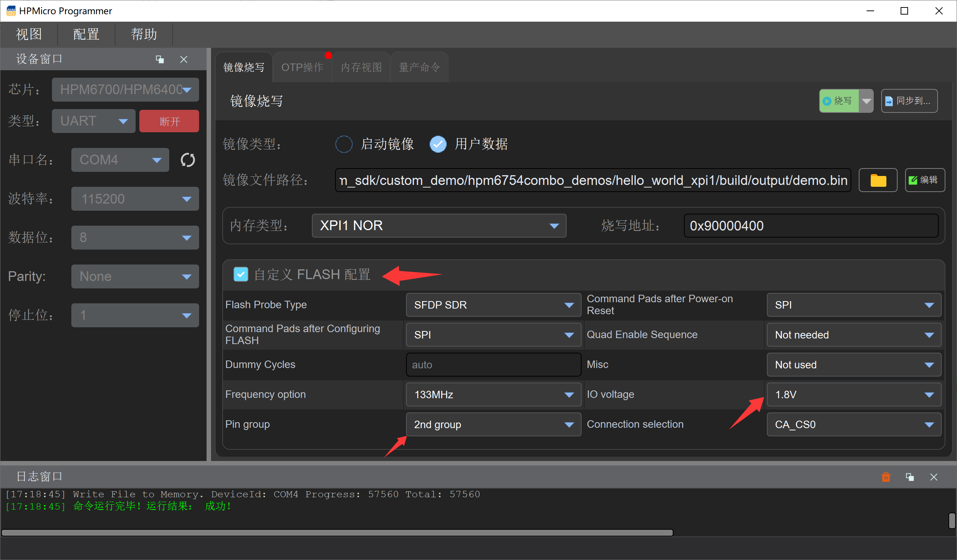The image size is (957, 560).
Task: Click the green 运行结果 成功 log line
Action: click(118, 507)
